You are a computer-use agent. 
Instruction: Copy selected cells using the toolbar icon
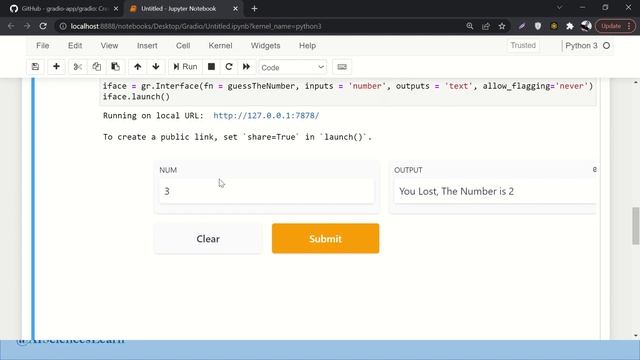pyautogui.click(x=96, y=67)
